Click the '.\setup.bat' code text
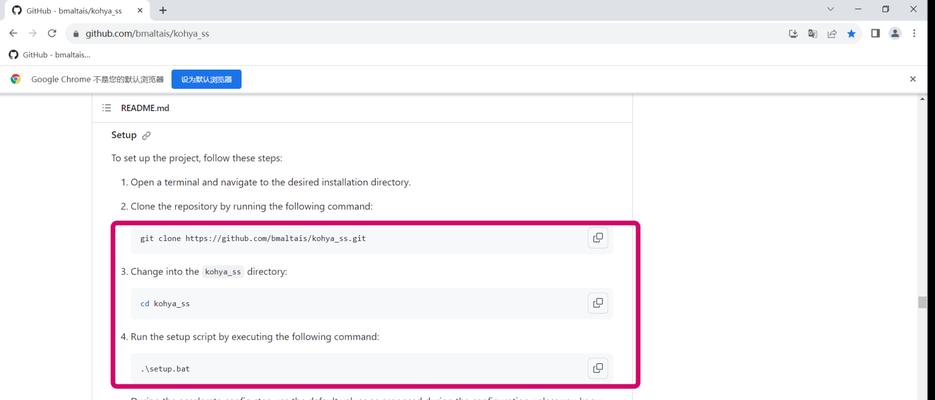 165,368
